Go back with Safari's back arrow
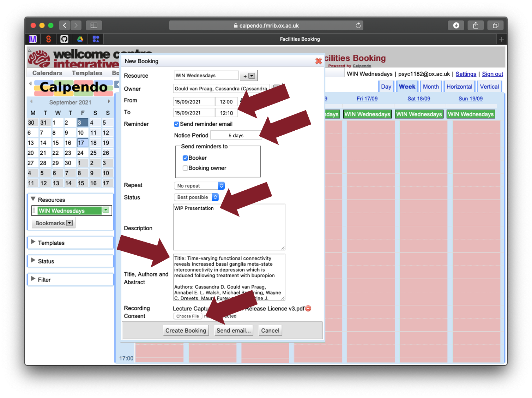The width and height of the screenshot is (532, 398). pyautogui.click(x=64, y=25)
